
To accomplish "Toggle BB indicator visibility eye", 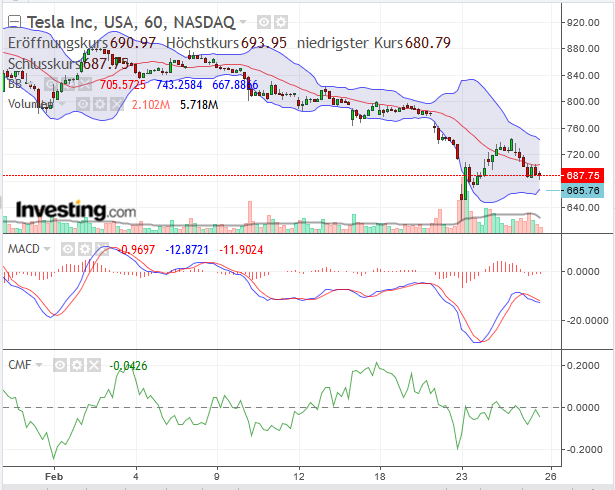I will point(51,84).
